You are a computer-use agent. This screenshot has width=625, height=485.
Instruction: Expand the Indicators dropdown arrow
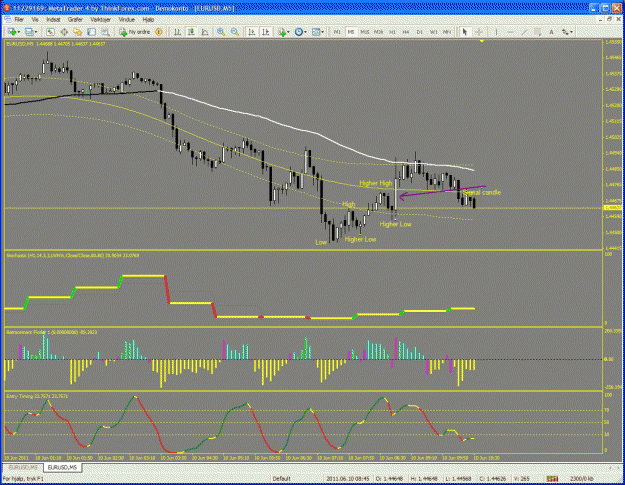pos(289,32)
